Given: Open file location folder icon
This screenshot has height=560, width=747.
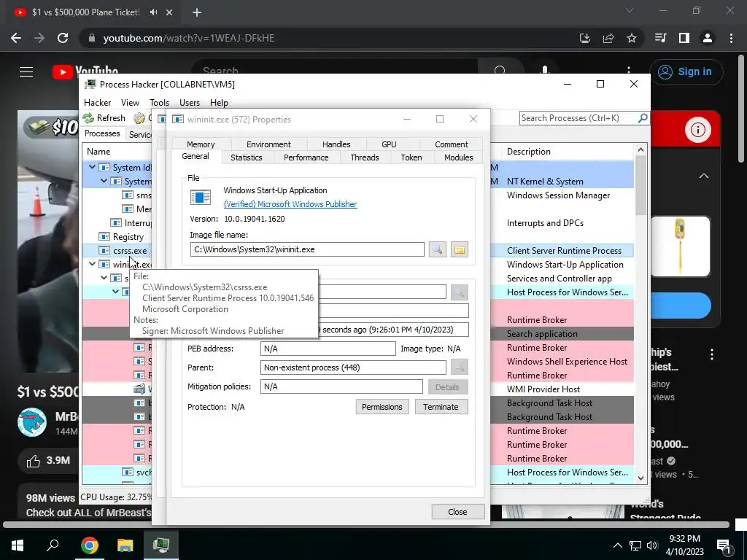Looking at the screenshot, I should tap(460, 249).
